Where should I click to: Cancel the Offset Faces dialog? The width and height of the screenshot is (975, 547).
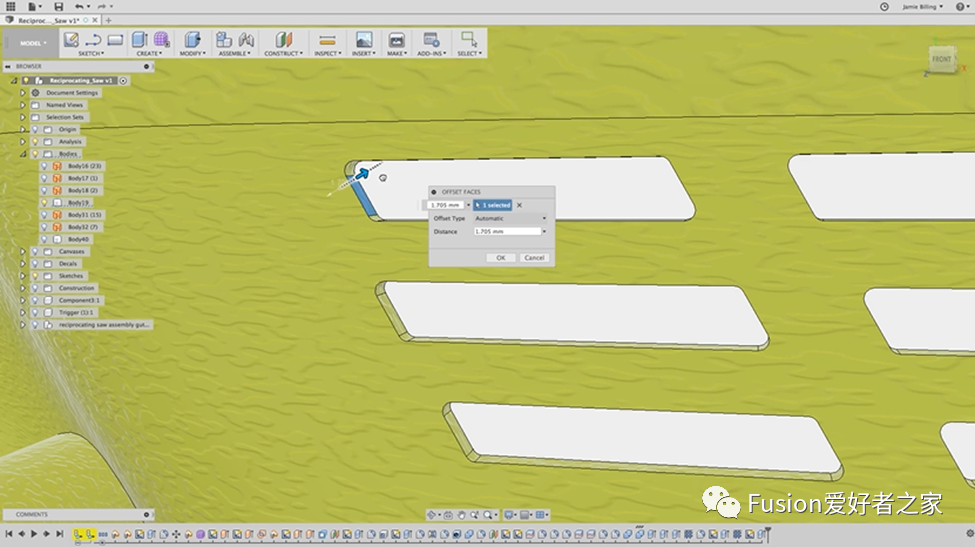[x=534, y=257]
